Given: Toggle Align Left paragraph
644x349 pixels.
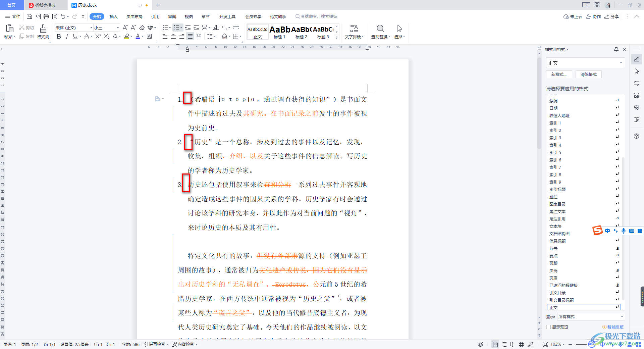Looking at the screenshot, I should coord(165,36).
